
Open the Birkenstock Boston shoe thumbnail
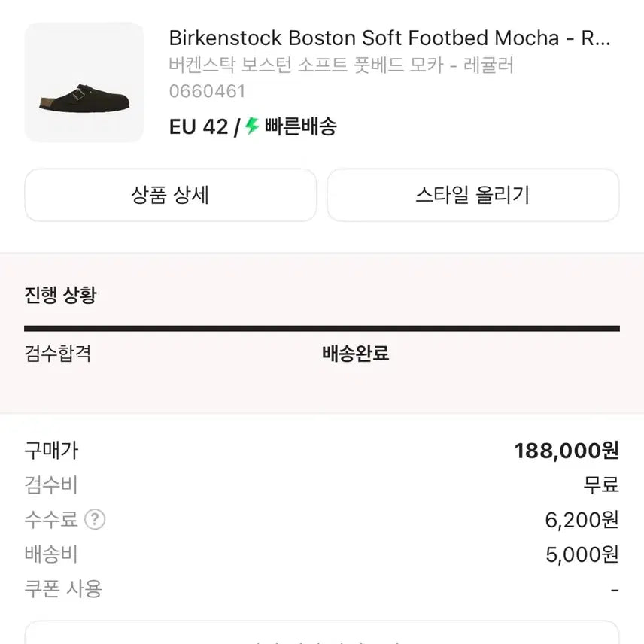coord(84,83)
